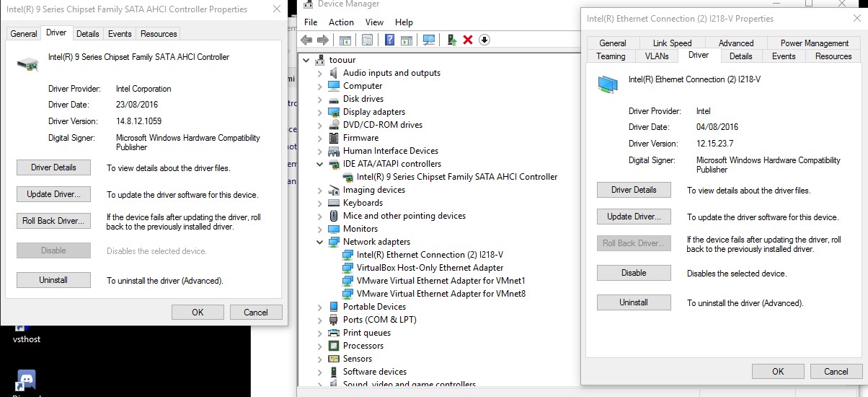Click OK in Ethernet Properties dialog
Image resolution: width=868 pixels, height=397 pixels.
[778, 372]
